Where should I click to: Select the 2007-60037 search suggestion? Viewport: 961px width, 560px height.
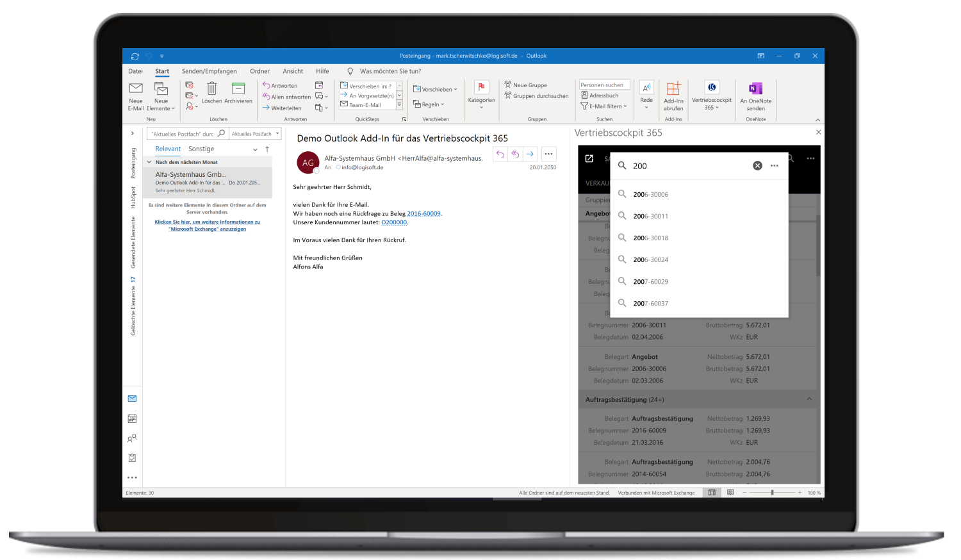699,303
